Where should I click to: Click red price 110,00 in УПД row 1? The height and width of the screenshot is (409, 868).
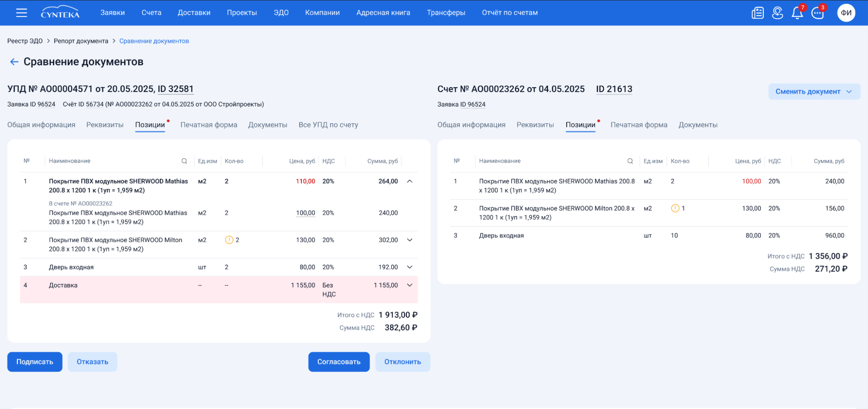coord(305,181)
